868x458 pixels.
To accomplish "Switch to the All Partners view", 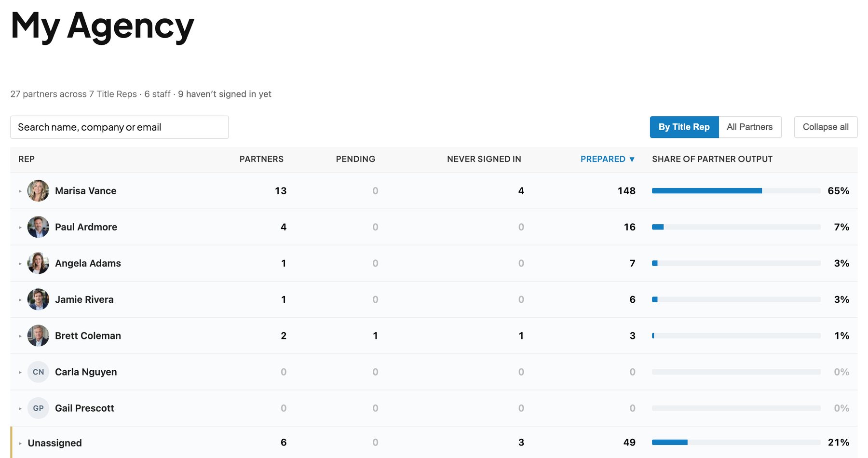I will point(750,127).
